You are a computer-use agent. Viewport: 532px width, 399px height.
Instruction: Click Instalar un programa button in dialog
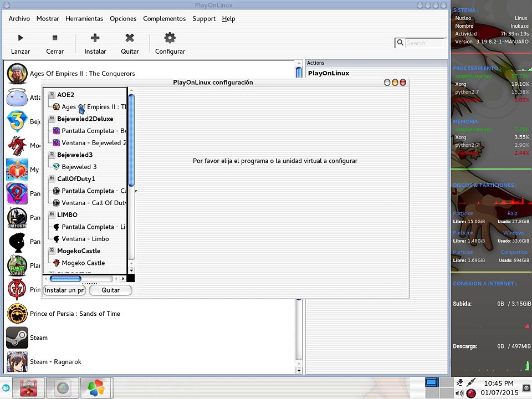[x=64, y=290]
